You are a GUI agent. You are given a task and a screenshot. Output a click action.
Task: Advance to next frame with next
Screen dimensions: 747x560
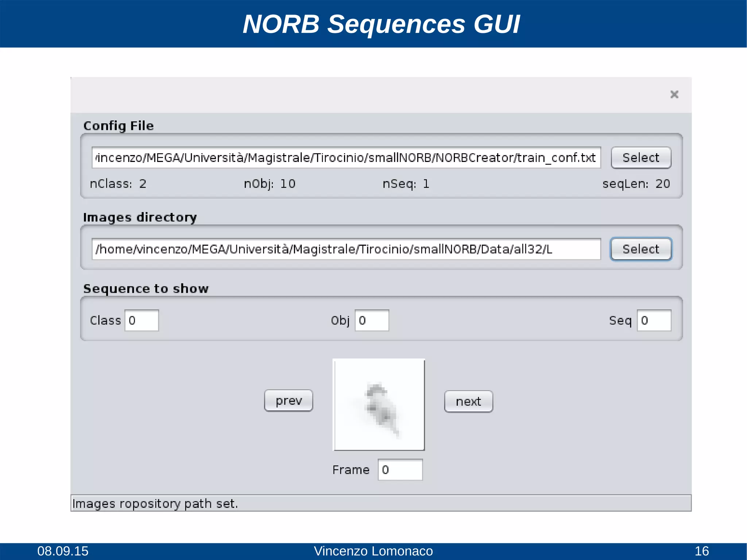click(x=468, y=401)
